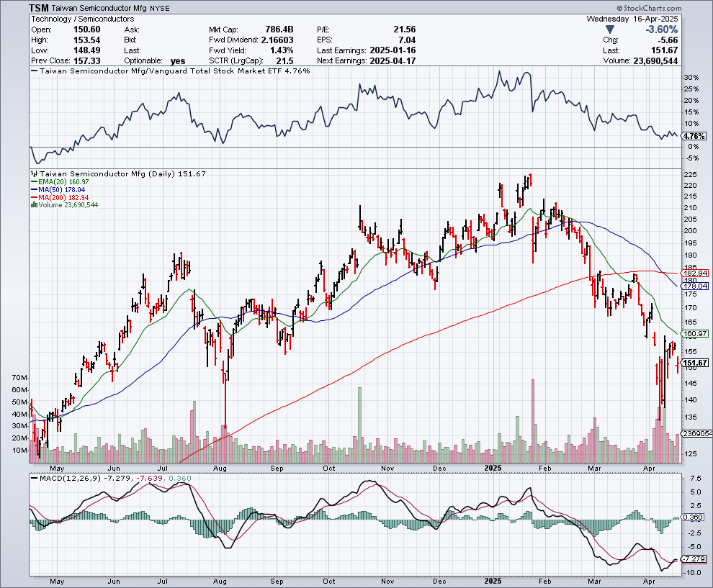The image size is (713, 588).
Task: Select the High value 153.54
Action: [x=87, y=40]
